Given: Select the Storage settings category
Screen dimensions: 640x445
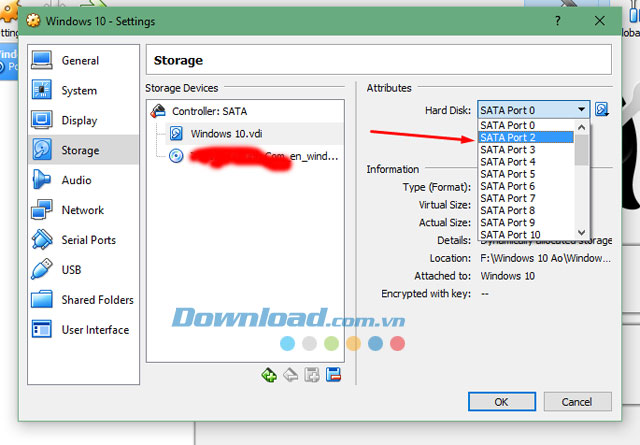Looking at the screenshot, I should [84, 150].
